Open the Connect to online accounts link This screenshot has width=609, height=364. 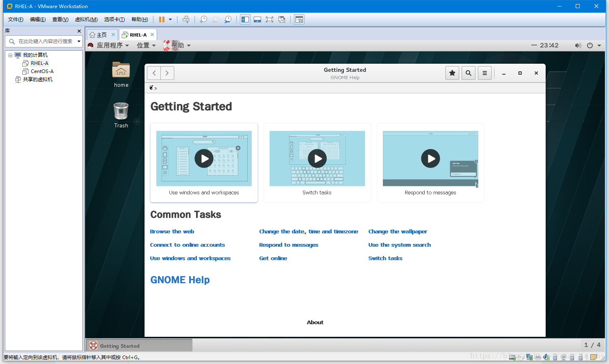(x=188, y=245)
